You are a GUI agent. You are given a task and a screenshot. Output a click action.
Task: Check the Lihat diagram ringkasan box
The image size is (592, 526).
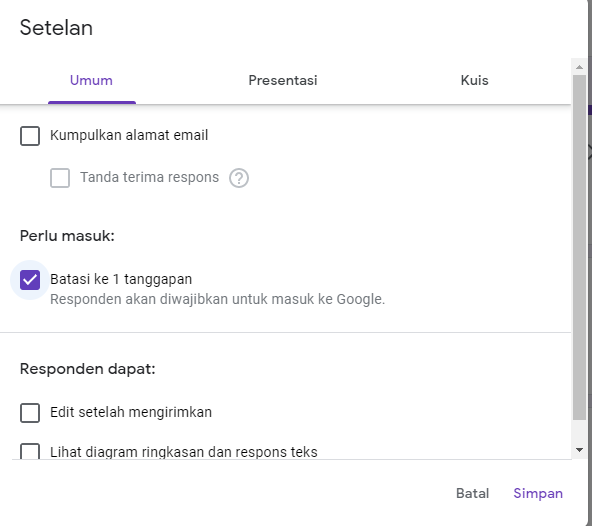click(x=30, y=451)
